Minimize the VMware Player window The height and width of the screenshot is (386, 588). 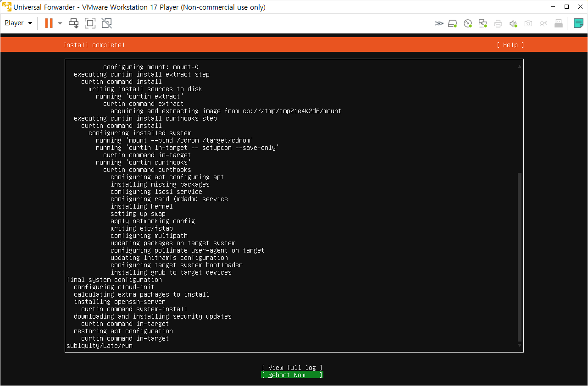coord(554,7)
